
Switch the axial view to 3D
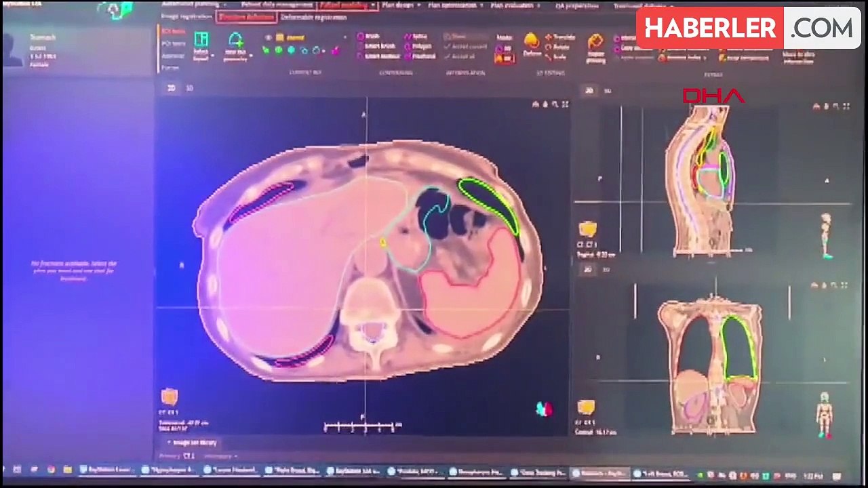(189, 88)
